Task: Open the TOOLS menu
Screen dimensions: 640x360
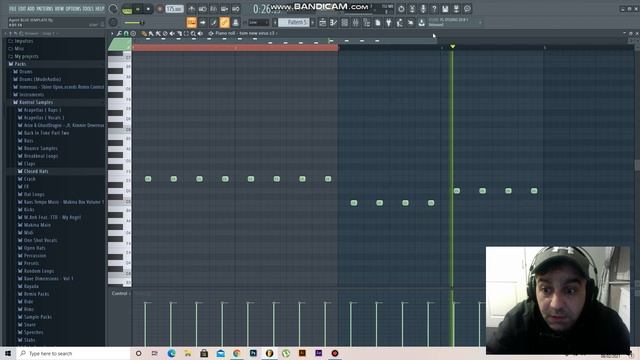Action: pyautogui.click(x=88, y=9)
